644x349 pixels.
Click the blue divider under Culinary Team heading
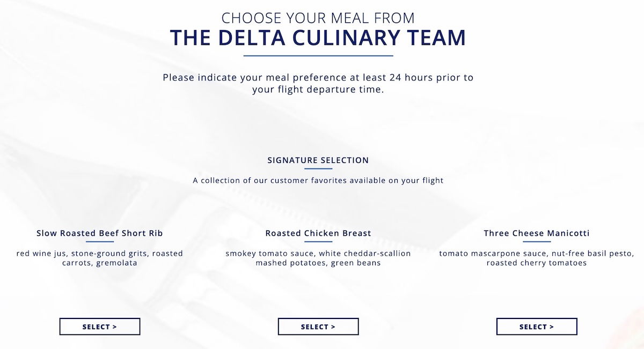[318, 55]
